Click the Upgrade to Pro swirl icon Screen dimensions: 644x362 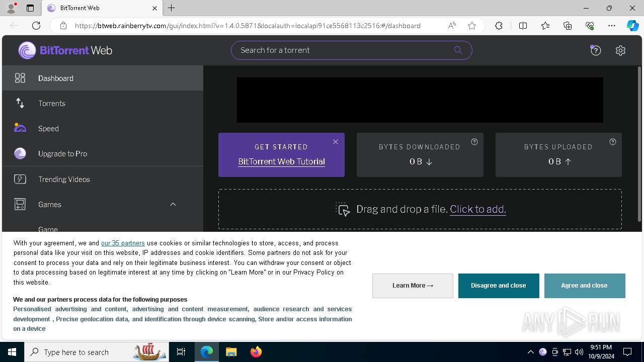point(20,153)
